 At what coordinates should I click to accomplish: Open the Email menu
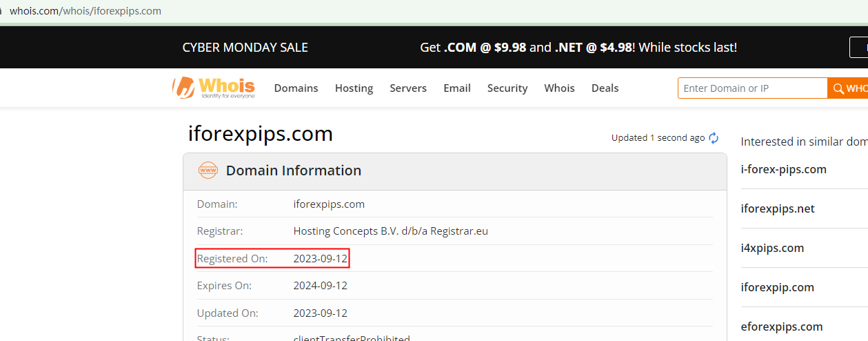(x=457, y=88)
